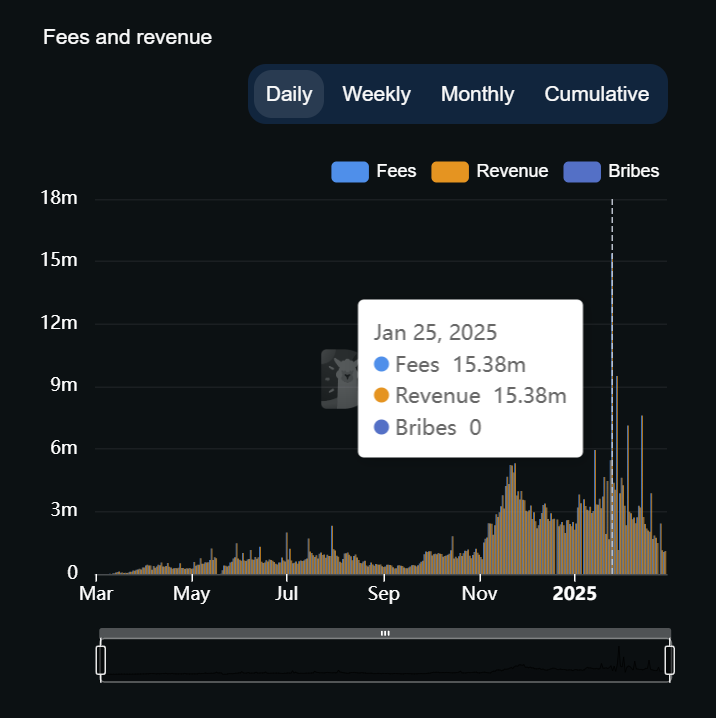This screenshot has width=716, height=718.
Task: Click the 6m y-axis label
Action: [x=64, y=447]
